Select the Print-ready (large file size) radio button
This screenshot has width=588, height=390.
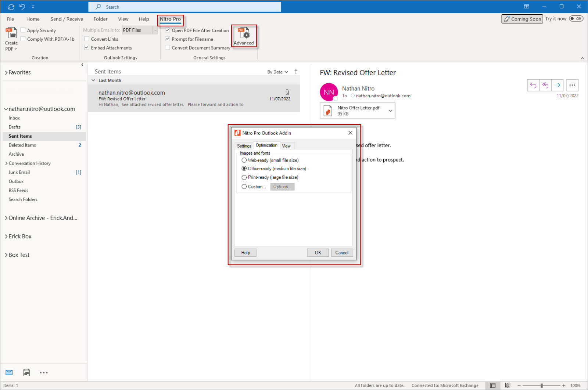coord(244,177)
